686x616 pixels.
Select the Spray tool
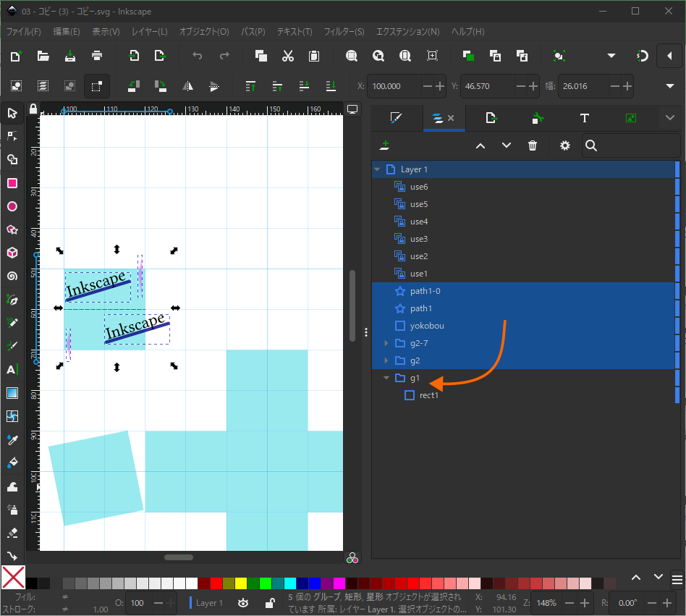click(12, 510)
